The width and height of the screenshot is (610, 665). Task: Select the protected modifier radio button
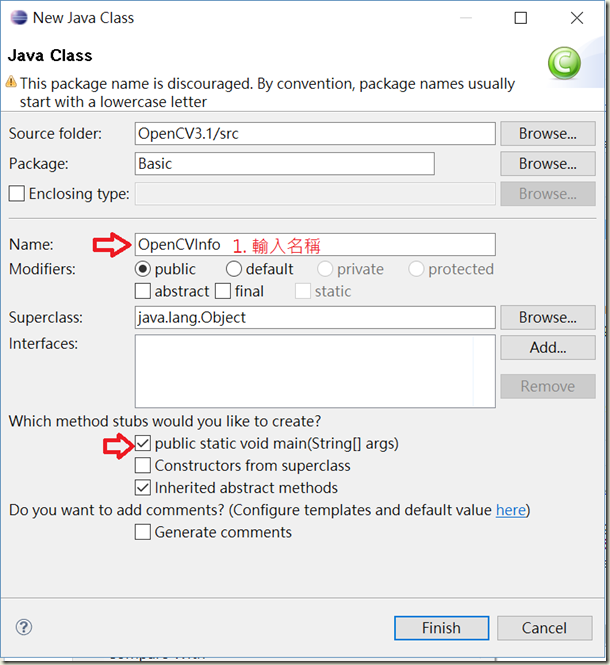pyautogui.click(x=416, y=269)
